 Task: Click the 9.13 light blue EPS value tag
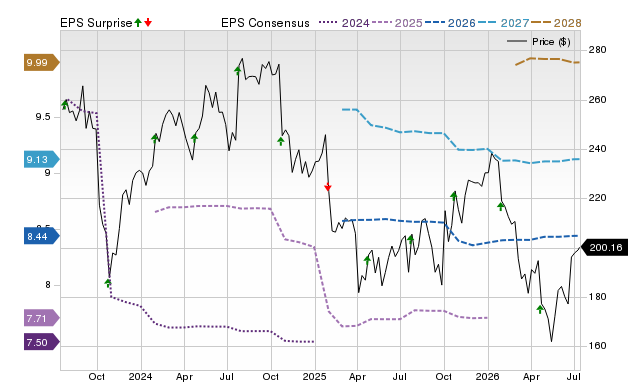[x=42, y=159]
